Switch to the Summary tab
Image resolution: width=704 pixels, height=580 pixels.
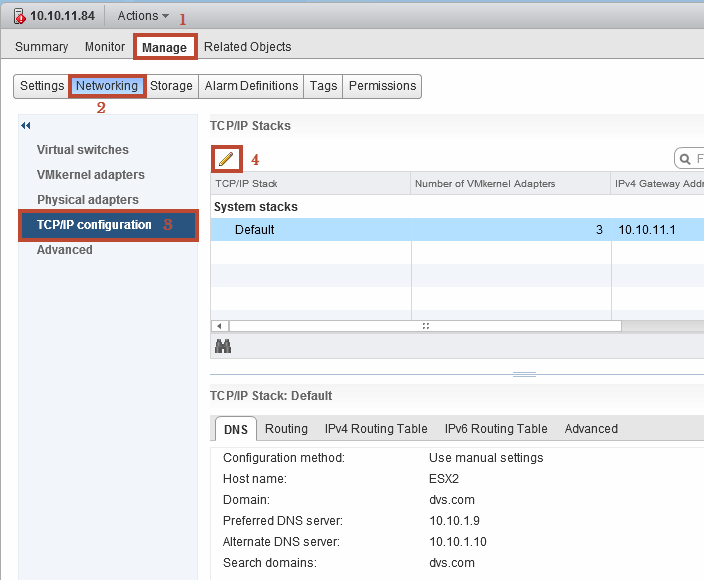[x=41, y=47]
